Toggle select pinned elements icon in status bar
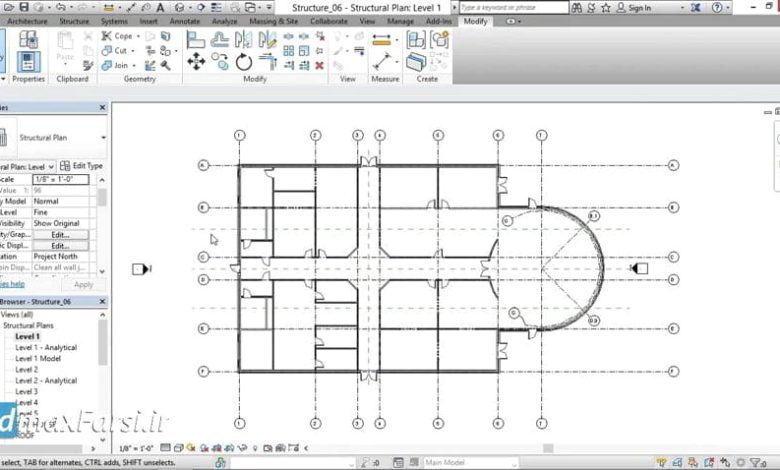The height and width of the screenshot is (470, 780). (x=693, y=463)
